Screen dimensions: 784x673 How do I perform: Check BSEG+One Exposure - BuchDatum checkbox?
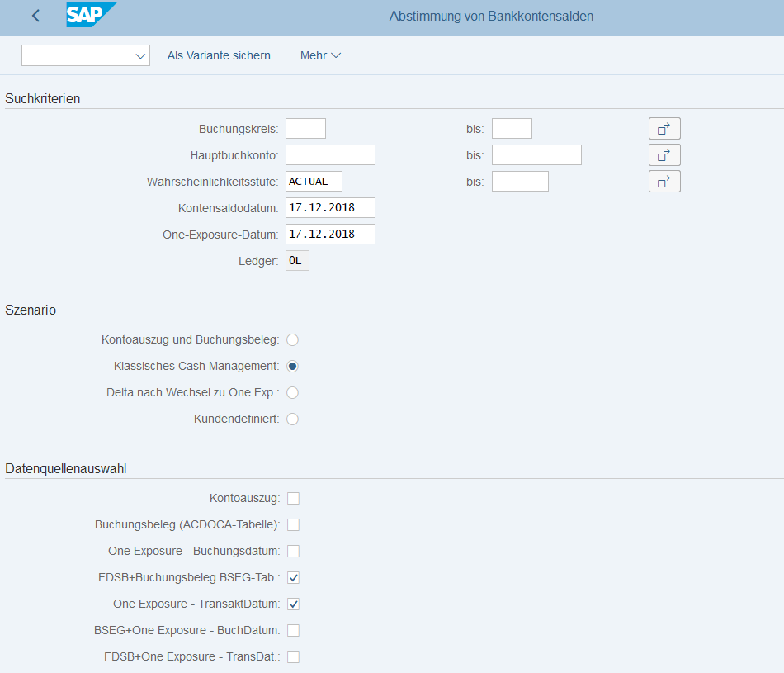tap(294, 630)
